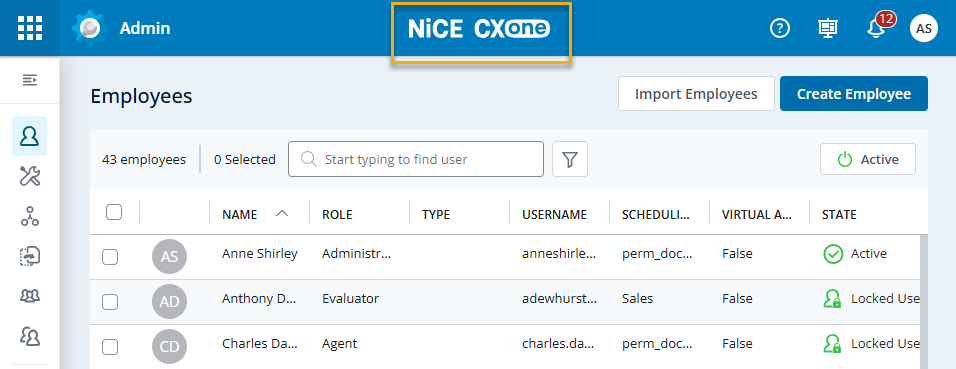Click the STATE column header
956x369 pixels.
pyautogui.click(x=839, y=215)
